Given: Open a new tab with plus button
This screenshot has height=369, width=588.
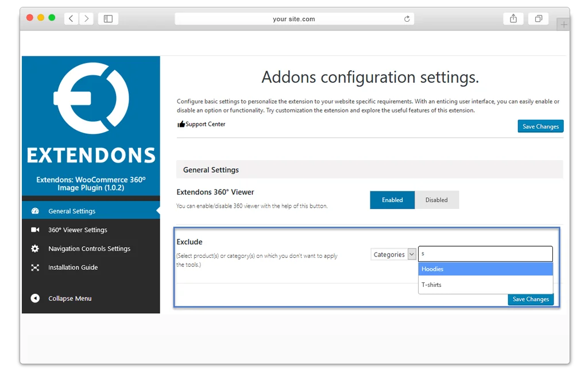Looking at the screenshot, I should tap(563, 25).
